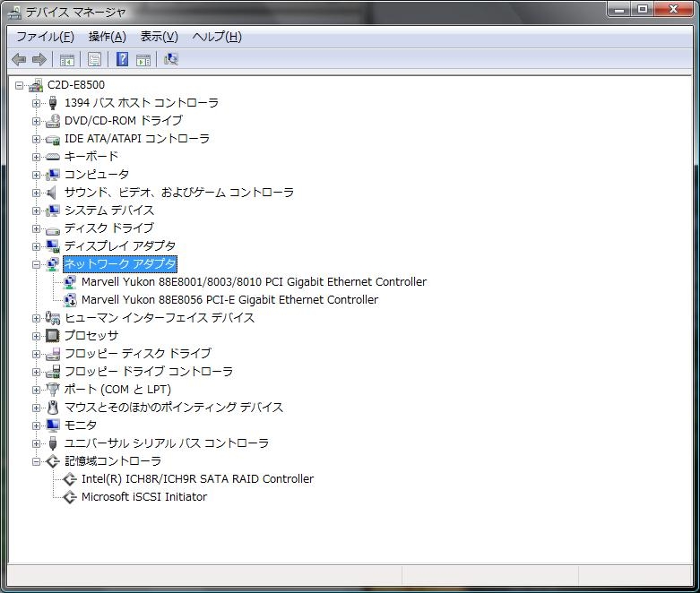Open the ファイル(F) menu
The width and height of the screenshot is (700, 593).
coord(45,37)
